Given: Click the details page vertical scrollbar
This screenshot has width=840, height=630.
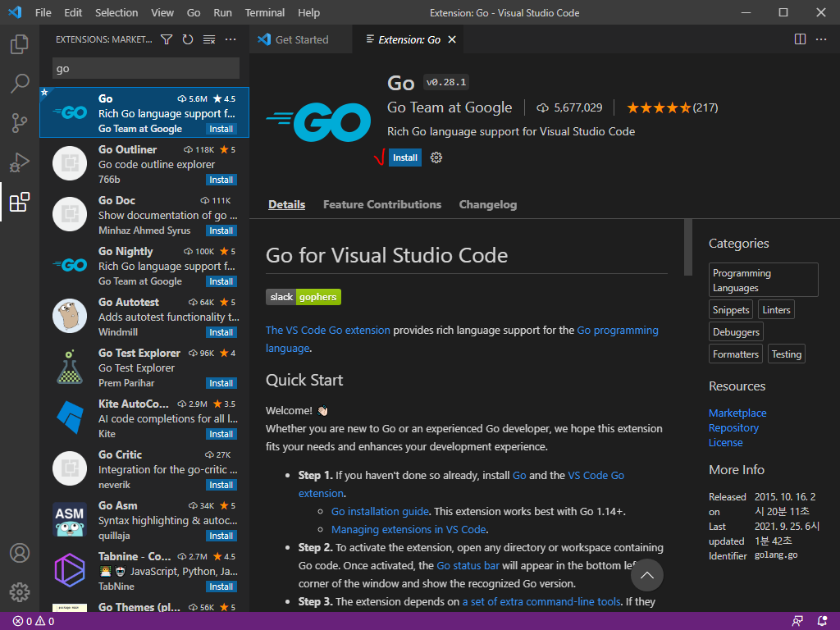Looking at the screenshot, I should point(688,248).
